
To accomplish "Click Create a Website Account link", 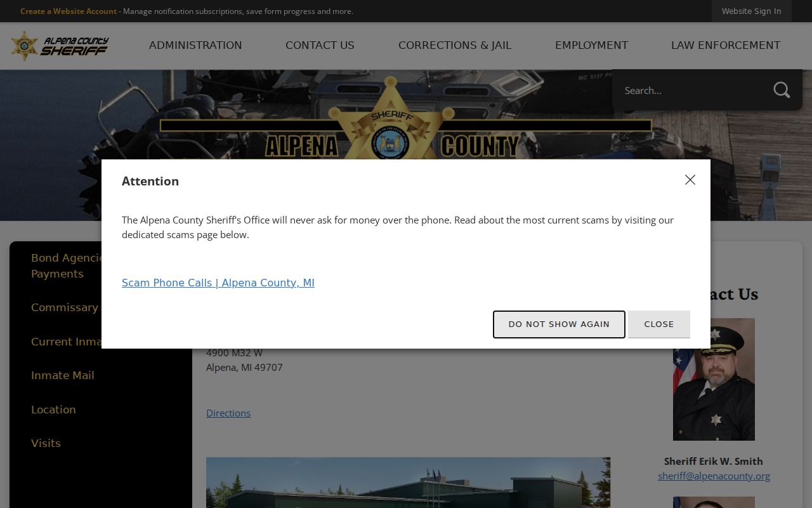I will (x=69, y=11).
